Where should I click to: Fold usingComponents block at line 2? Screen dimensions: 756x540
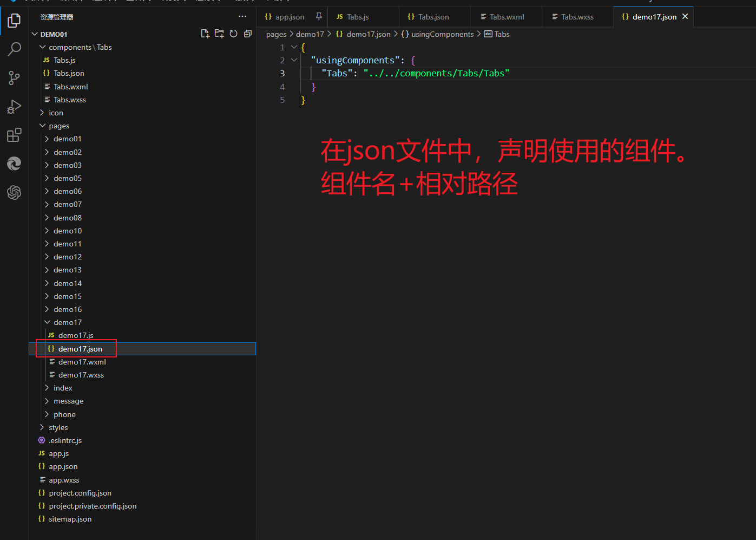coord(294,60)
